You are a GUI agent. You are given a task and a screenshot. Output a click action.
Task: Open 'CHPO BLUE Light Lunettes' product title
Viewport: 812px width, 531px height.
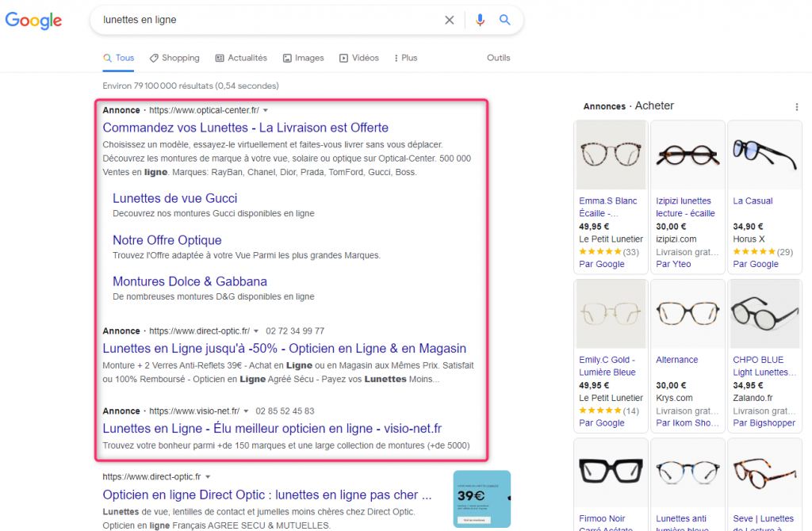(x=764, y=366)
